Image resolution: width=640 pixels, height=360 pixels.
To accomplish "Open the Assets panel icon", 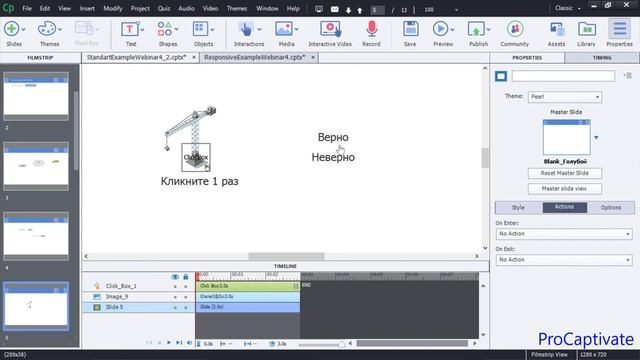I will pos(557,30).
